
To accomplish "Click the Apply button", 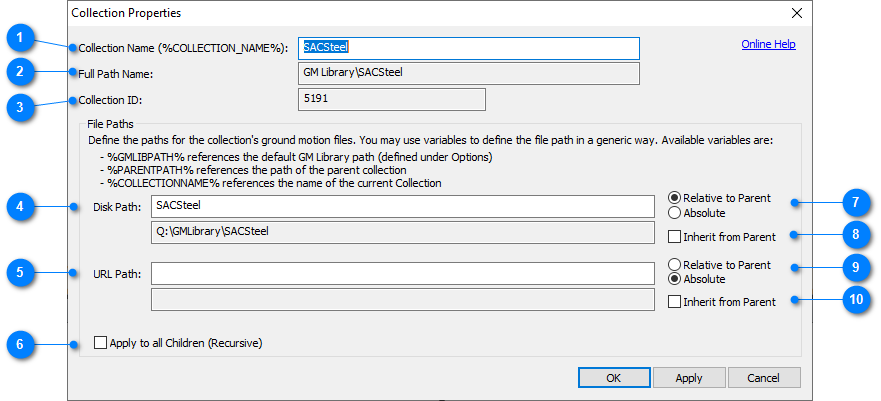I will [689, 378].
